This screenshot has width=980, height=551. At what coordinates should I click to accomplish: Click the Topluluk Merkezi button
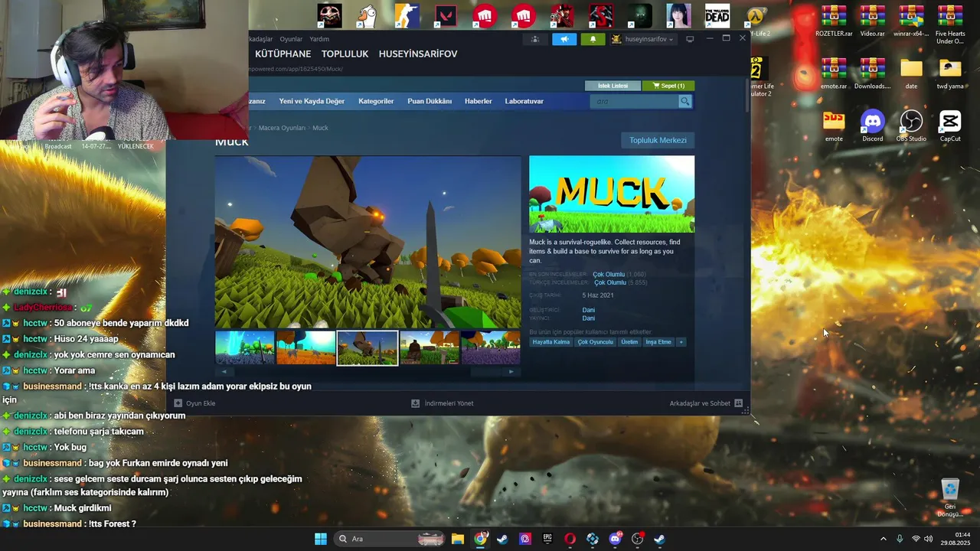tap(658, 140)
